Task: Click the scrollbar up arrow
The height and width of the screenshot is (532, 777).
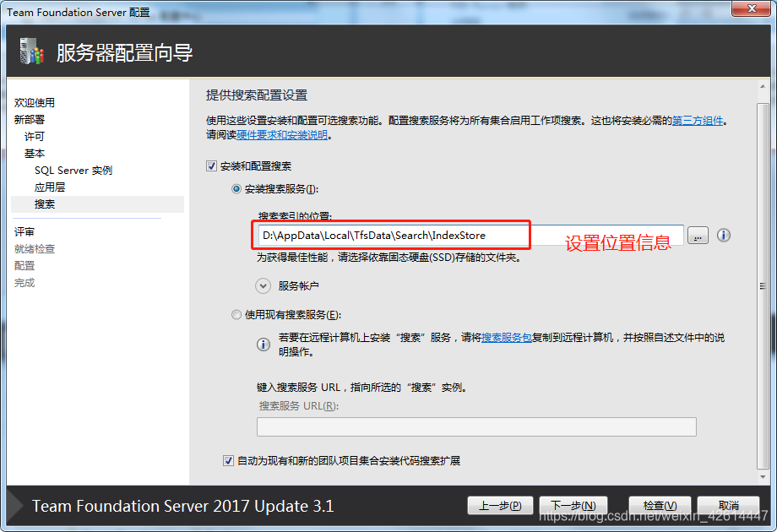Action: point(762,87)
